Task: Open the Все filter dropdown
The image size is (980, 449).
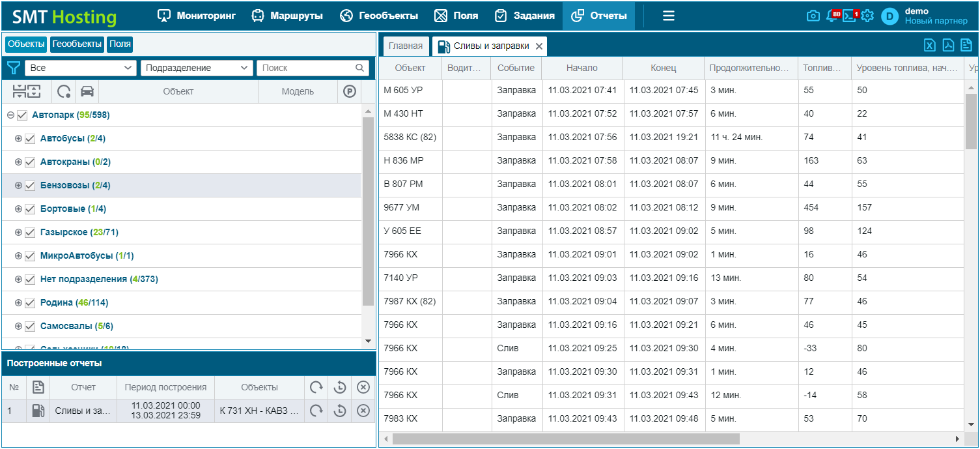Action: (81, 68)
